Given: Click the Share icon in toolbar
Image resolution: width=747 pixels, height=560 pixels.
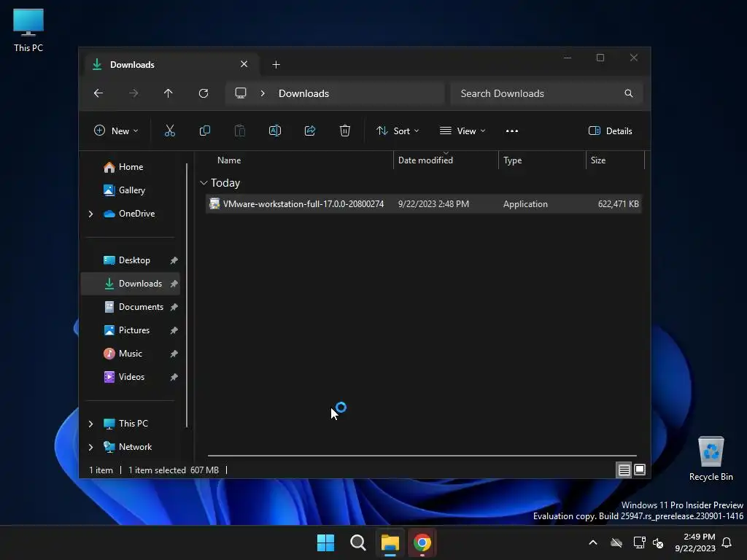Looking at the screenshot, I should 310,131.
